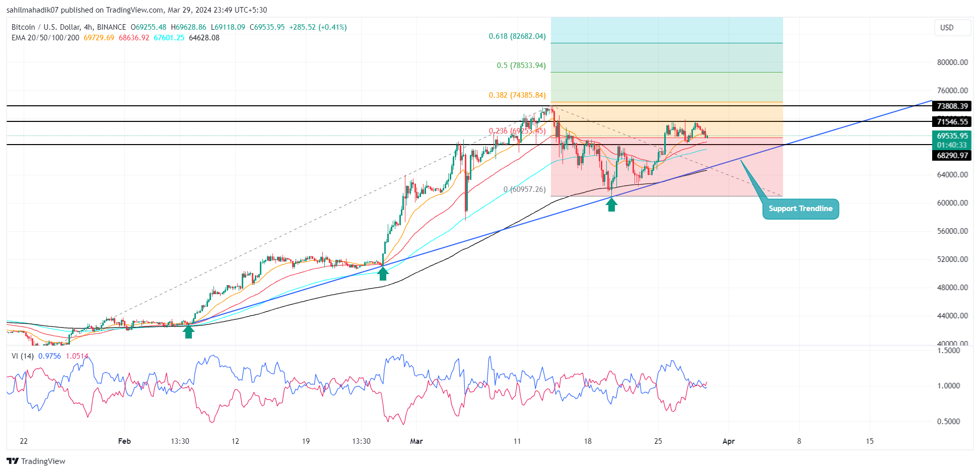
Task: Click the TradingView logo at the bottom
Action: 36,461
